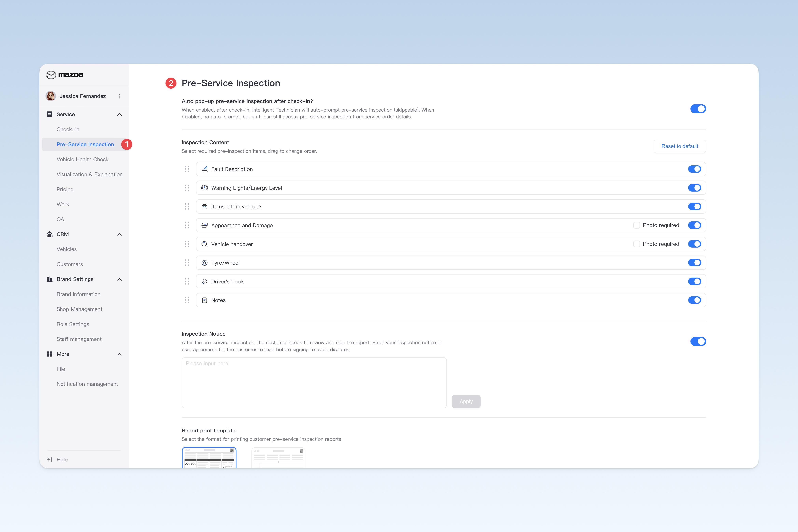The width and height of the screenshot is (798, 532).
Task: Click the Service section icon
Action: pos(49,114)
